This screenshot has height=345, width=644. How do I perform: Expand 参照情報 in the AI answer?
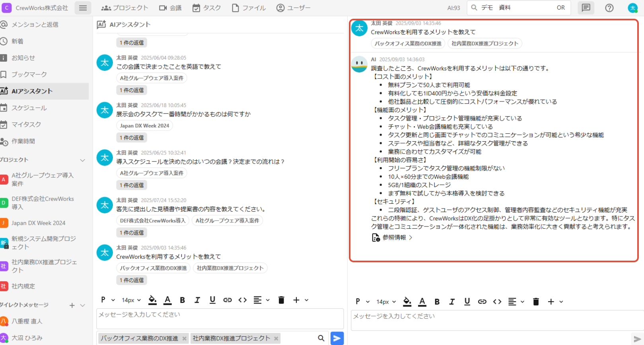click(392, 238)
